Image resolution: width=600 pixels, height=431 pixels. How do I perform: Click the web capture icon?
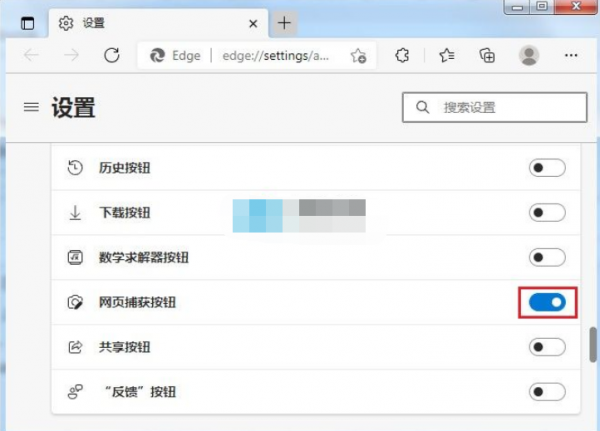75,302
